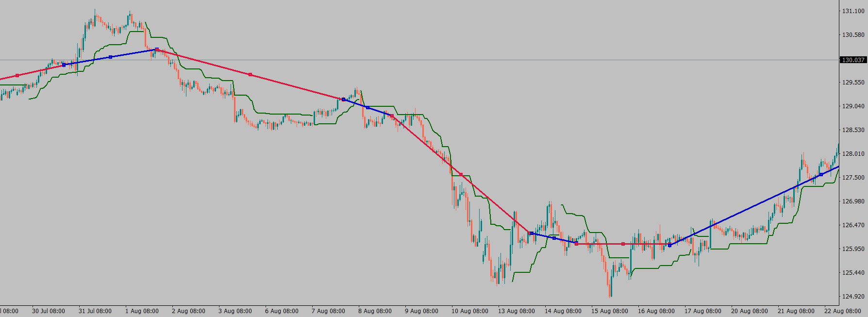The height and width of the screenshot is (317, 868).
Task: Select midpoint anchor of steep red line above 10 Aug
Action: 461,174
